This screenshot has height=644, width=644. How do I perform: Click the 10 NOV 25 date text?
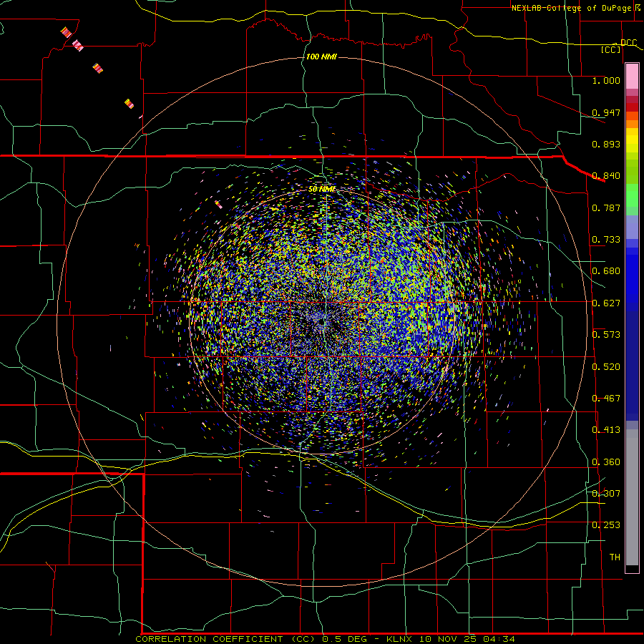point(449,639)
